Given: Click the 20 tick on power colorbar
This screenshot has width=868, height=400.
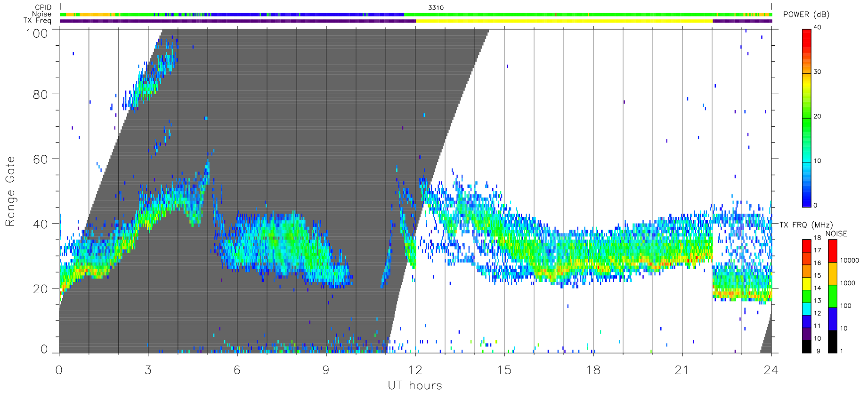Looking at the screenshot, I should coord(817,116).
